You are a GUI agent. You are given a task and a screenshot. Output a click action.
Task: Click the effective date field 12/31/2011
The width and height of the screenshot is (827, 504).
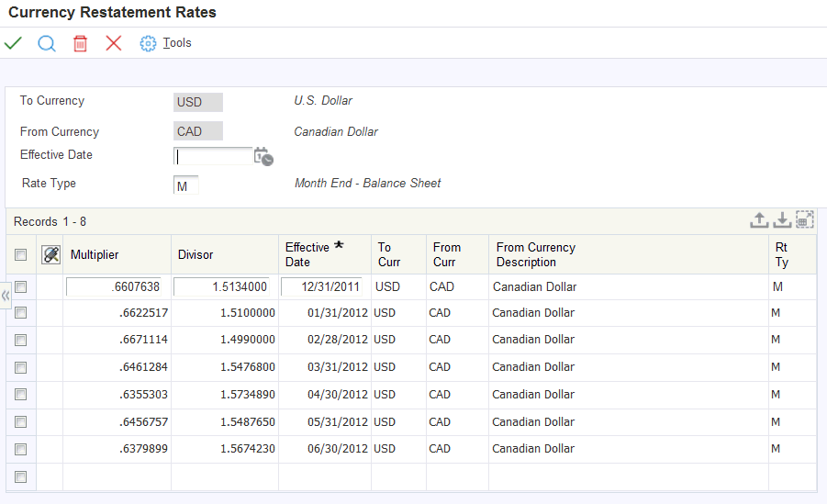click(322, 286)
